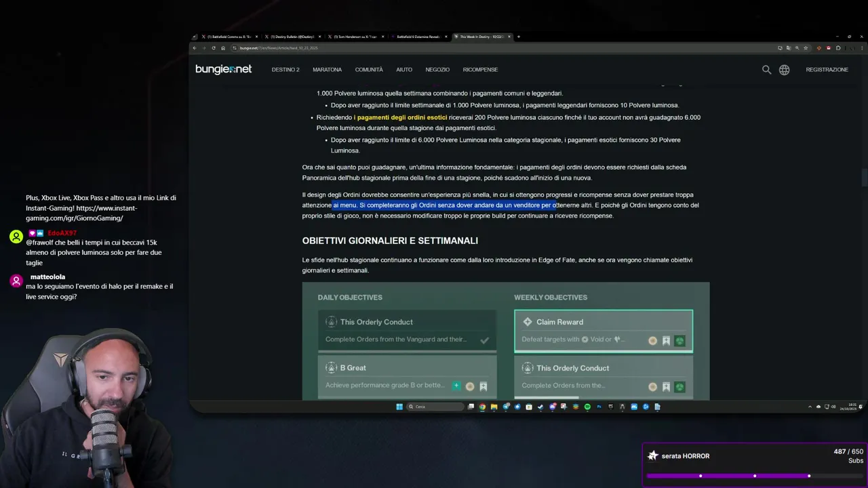The width and height of the screenshot is (868, 488).
Task: Click the page vertical scrollbar
Action: coord(864,177)
